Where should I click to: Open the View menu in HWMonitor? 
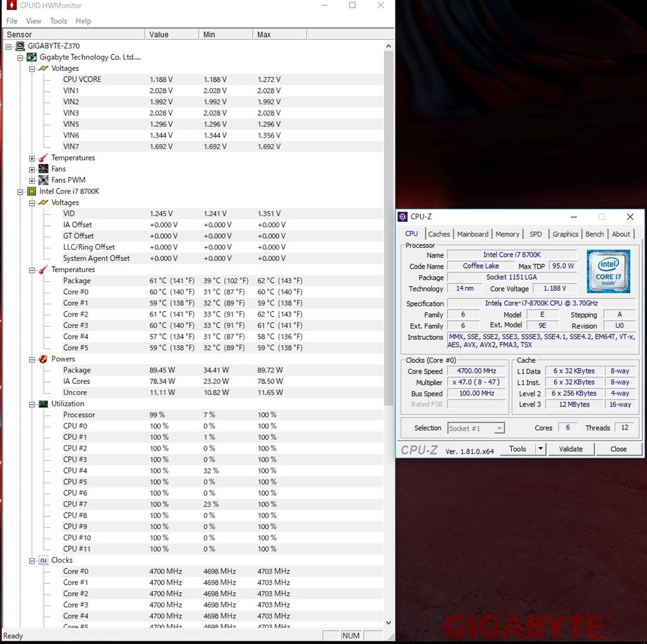tap(33, 21)
